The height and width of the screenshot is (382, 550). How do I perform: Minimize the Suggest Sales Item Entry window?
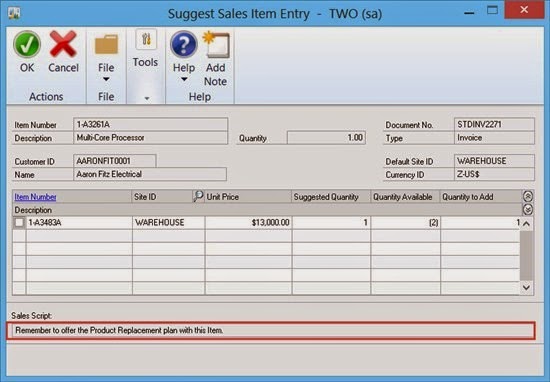click(469, 13)
